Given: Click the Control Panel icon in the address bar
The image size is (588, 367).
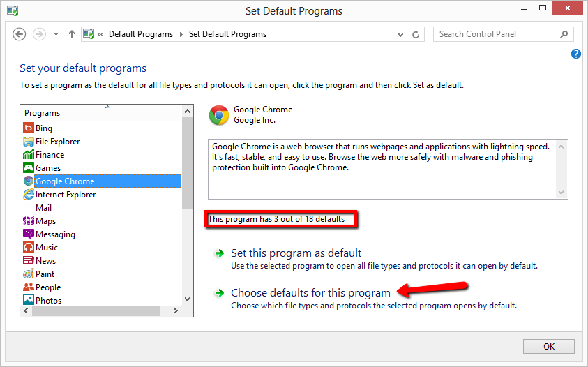Looking at the screenshot, I should pyautogui.click(x=89, y=34).
